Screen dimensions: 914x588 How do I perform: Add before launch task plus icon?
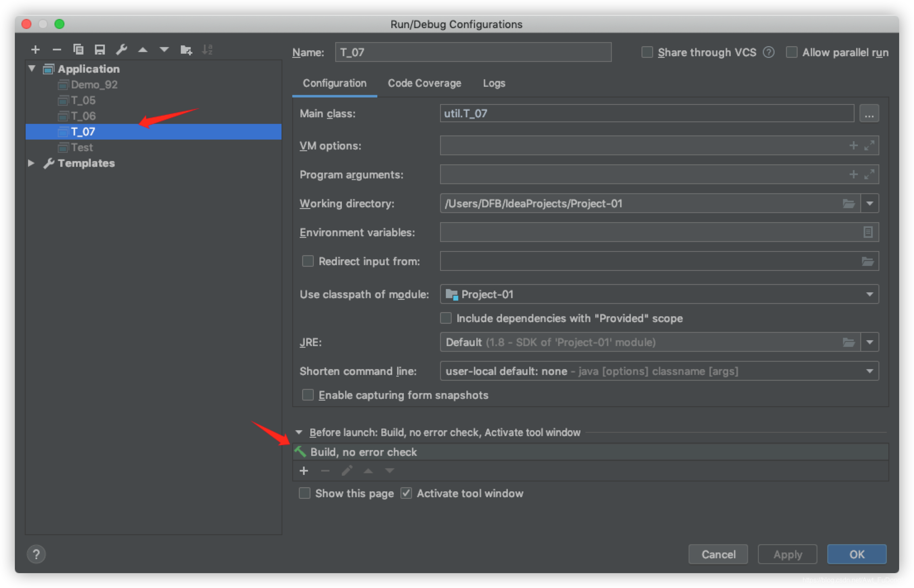click(304, 471)
